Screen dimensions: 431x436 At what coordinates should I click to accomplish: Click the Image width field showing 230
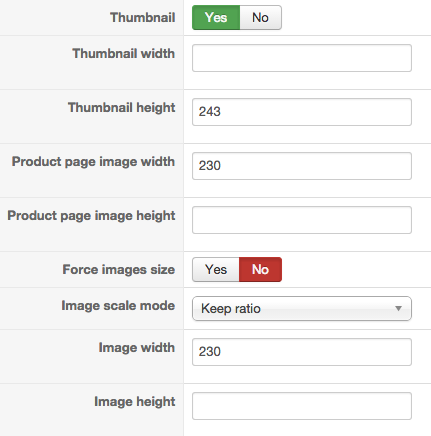coord(302,352)
